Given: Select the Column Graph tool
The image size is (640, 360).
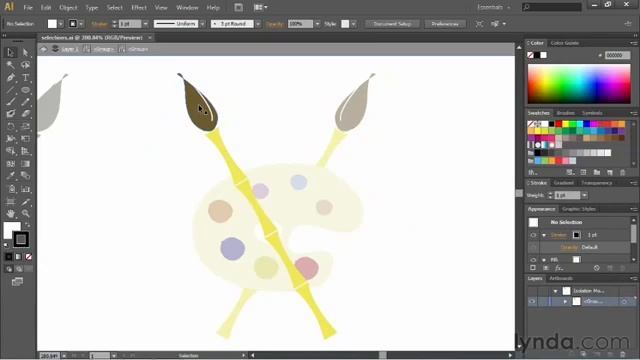Looking at the screenshot, I should tap(25, 189).
